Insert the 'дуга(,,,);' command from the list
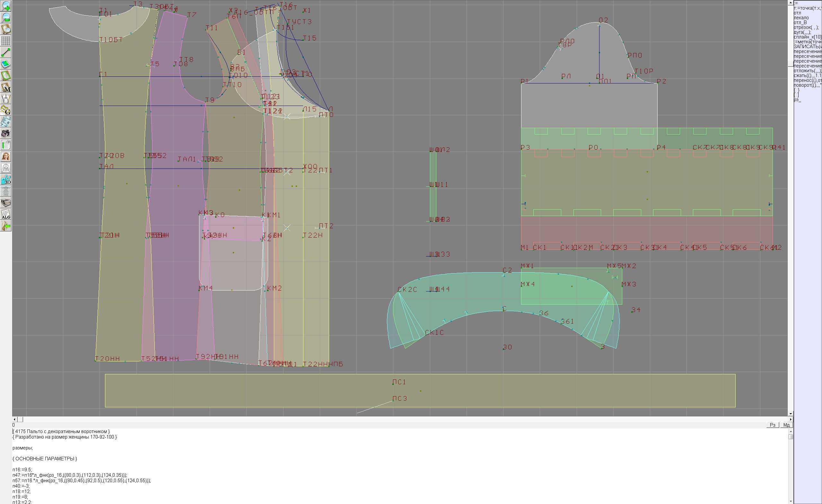822x504 pixels. (x=802, y=32)
